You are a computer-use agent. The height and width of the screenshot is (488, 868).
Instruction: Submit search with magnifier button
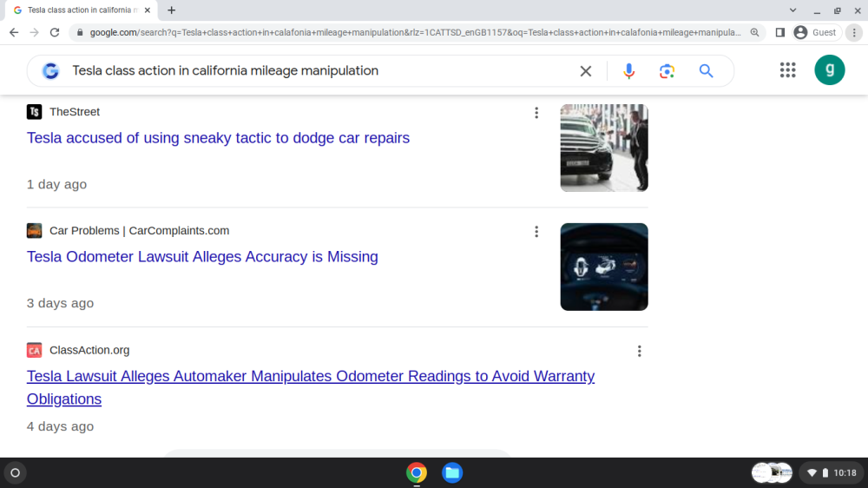(x=706, y=71)
